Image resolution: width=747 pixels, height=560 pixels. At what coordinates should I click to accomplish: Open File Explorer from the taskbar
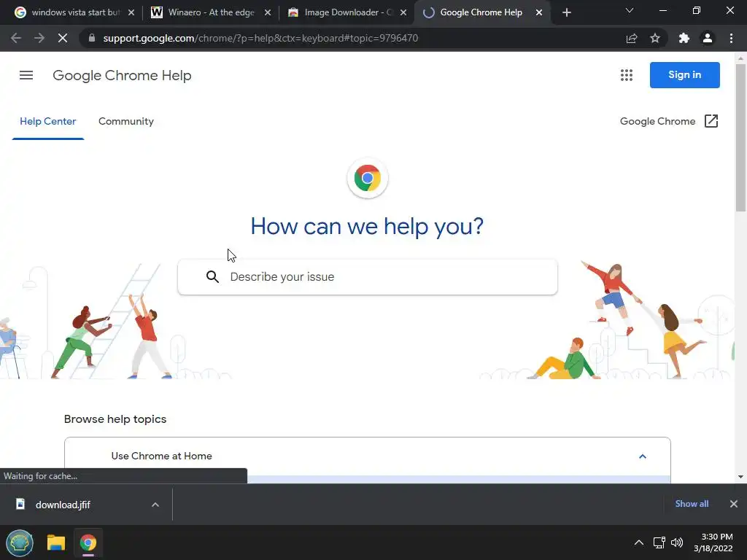coord(55,542)
